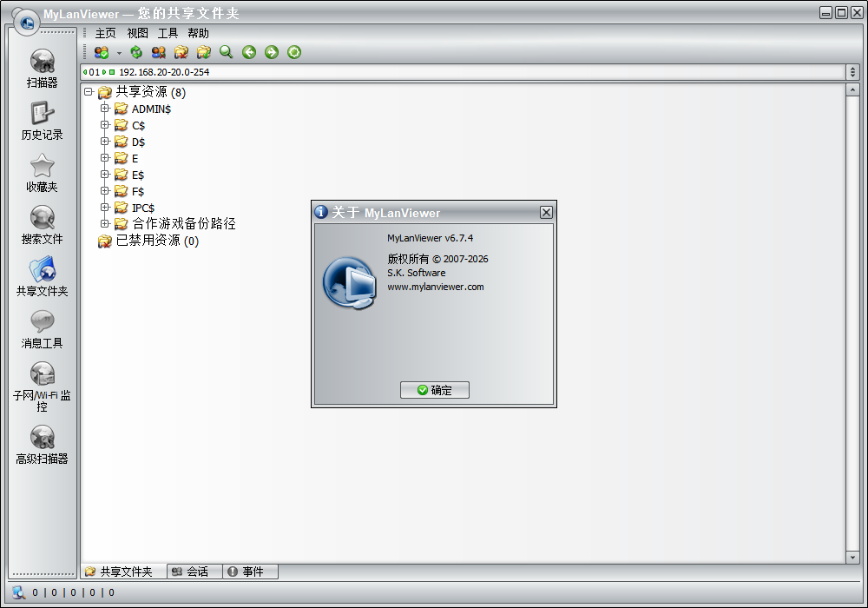The height and width of the screenshot is (608, 868).
Task: Click the magnifier search toolbar icon
Action: tap(227, 52)
